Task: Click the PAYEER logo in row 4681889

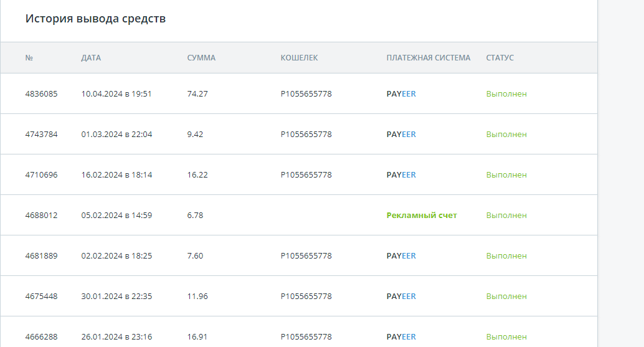Action: tap(401, 255)
